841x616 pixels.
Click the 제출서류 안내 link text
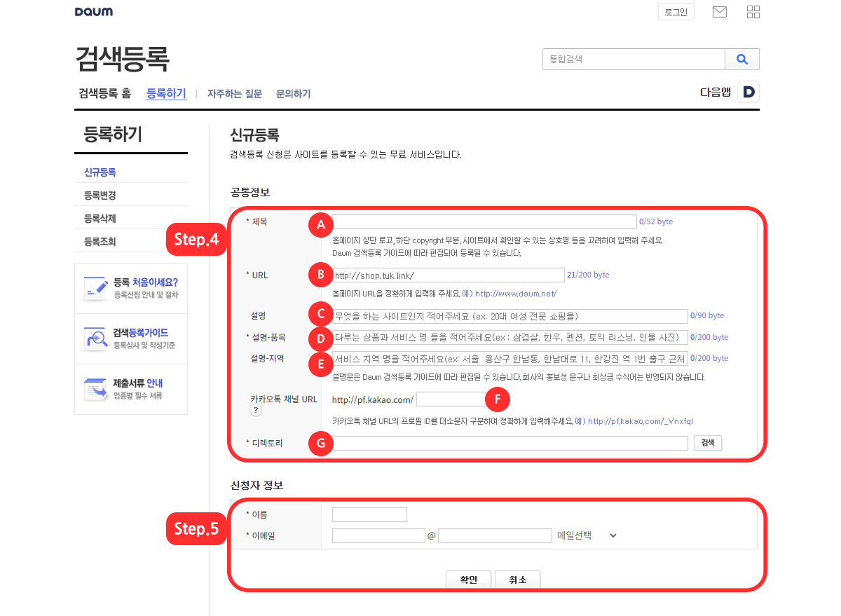tap(138, 383)
